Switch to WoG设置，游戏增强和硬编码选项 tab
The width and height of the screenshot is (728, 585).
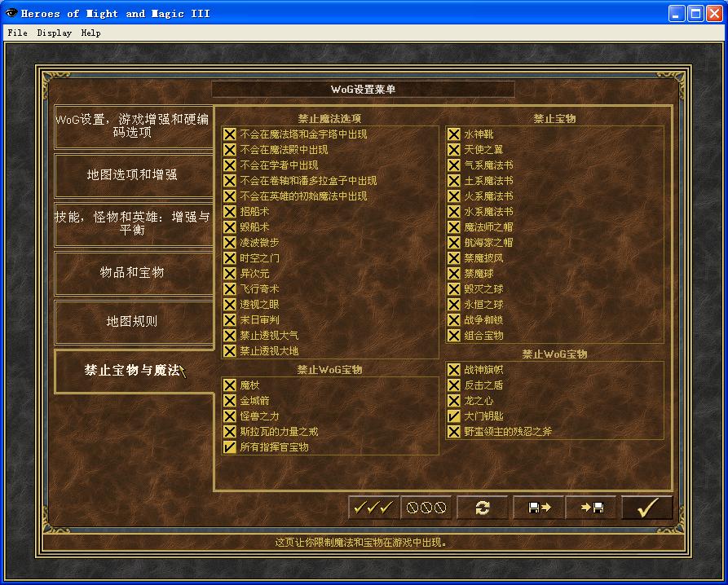(x=133, y=126)
